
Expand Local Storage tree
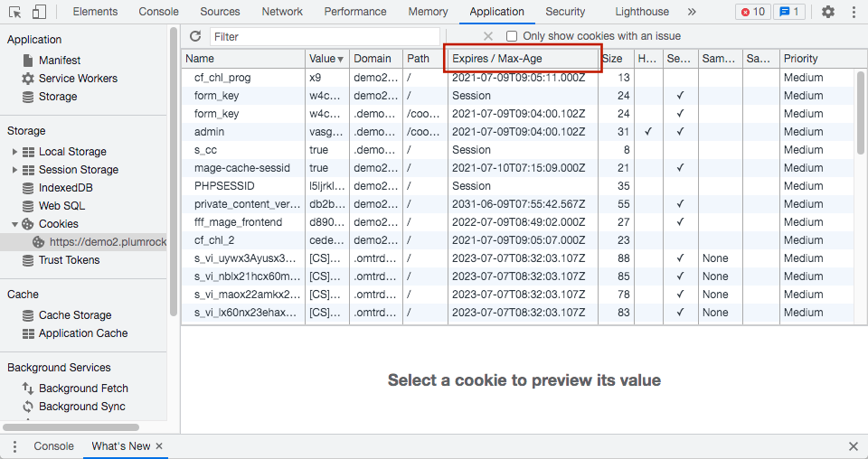pos(15,152)
